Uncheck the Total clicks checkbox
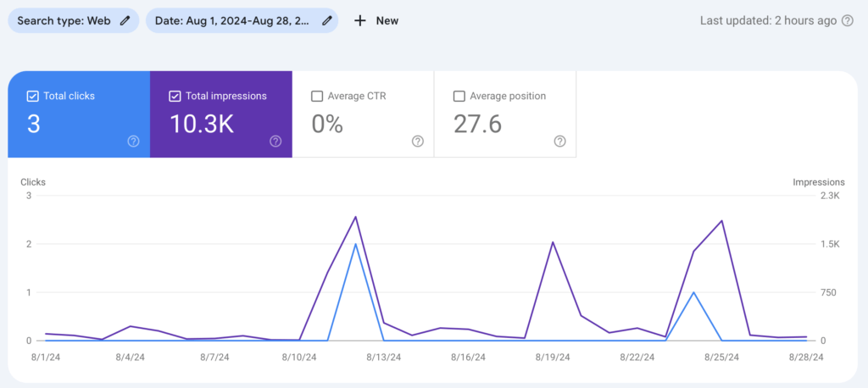This screenshot has width=868, height=388. pyautogui.click(x=33, y=96)
